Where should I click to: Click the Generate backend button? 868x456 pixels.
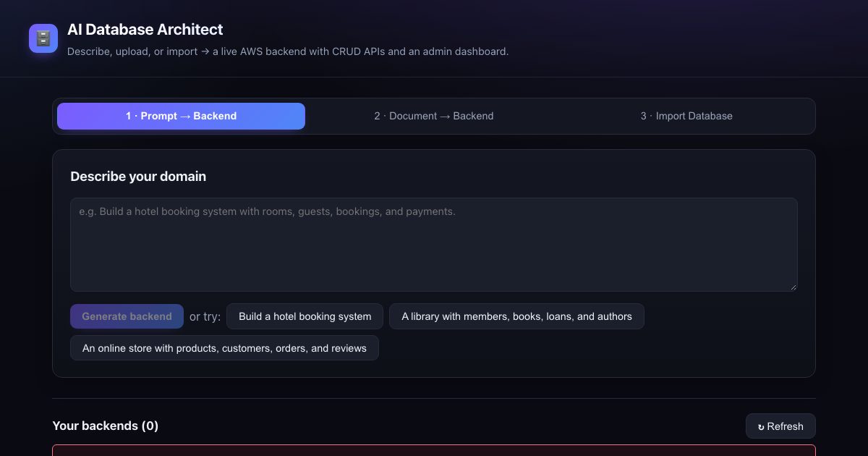click(x=127, y=316)
